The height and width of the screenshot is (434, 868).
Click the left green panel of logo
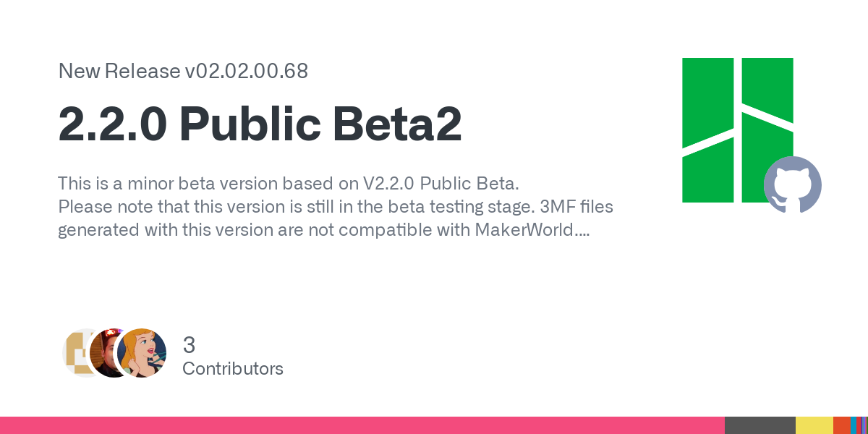point(709,130)
